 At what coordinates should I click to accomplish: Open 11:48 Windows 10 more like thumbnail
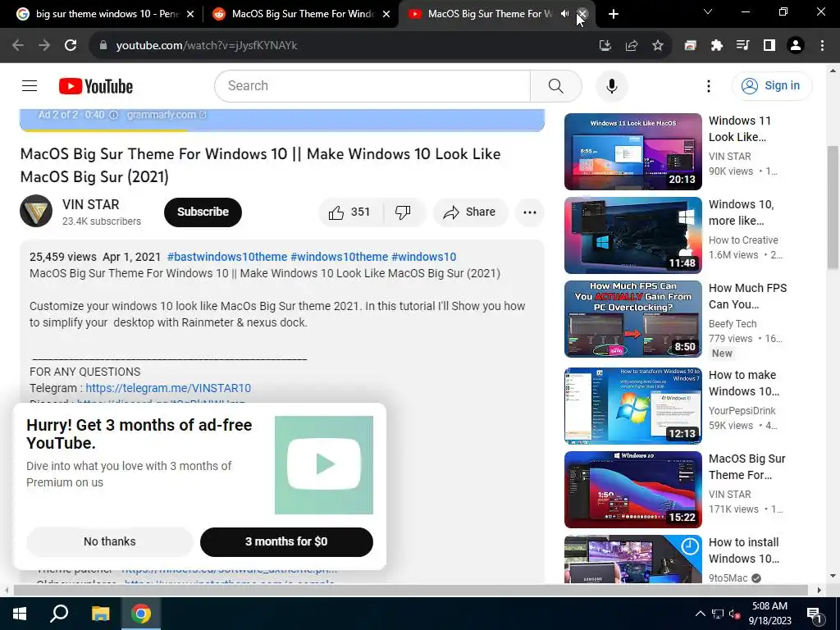point(632,235)
